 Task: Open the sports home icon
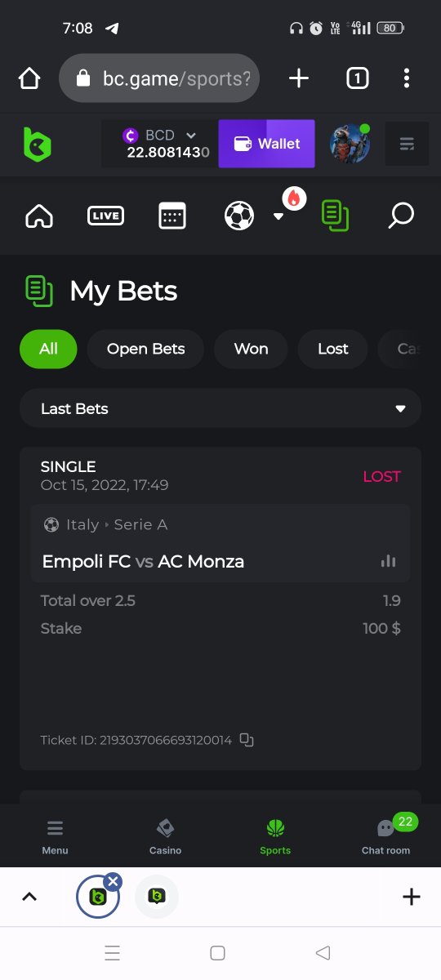(x=39, y=216)
